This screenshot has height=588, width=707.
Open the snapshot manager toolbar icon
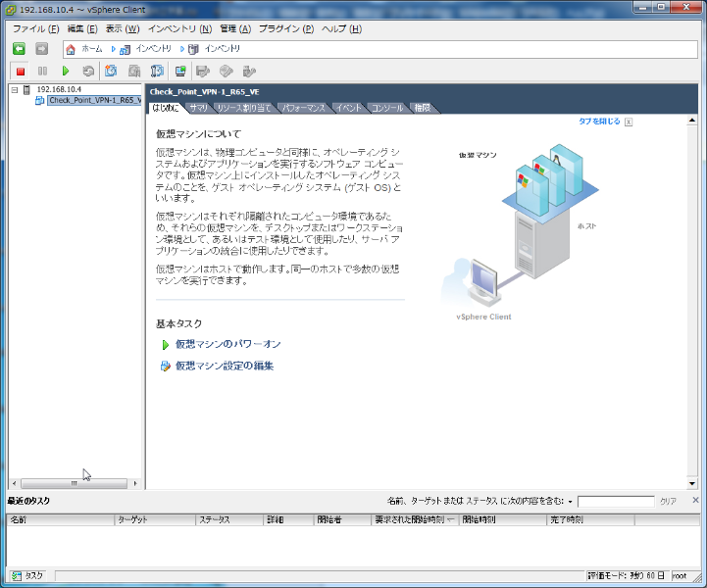[x=157, y=72]
